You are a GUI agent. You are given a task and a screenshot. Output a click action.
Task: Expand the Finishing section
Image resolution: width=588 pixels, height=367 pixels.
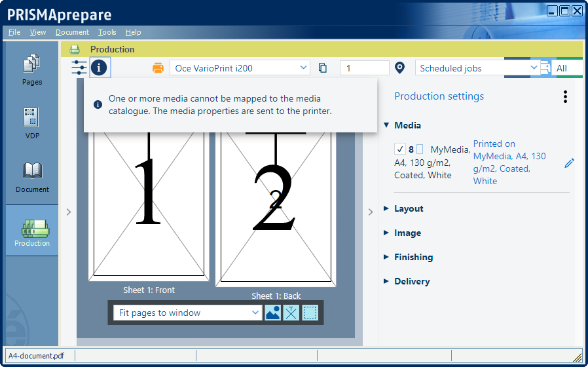point(413,257)
